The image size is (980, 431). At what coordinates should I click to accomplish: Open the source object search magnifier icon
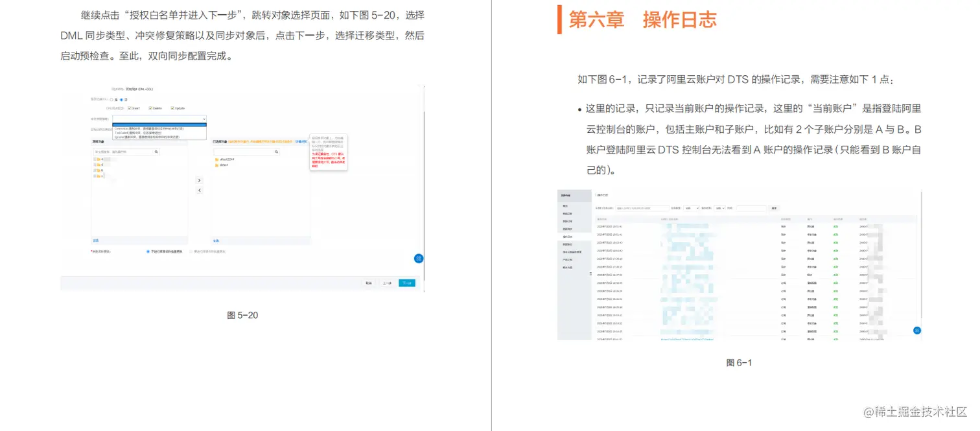tap(156, 152)
